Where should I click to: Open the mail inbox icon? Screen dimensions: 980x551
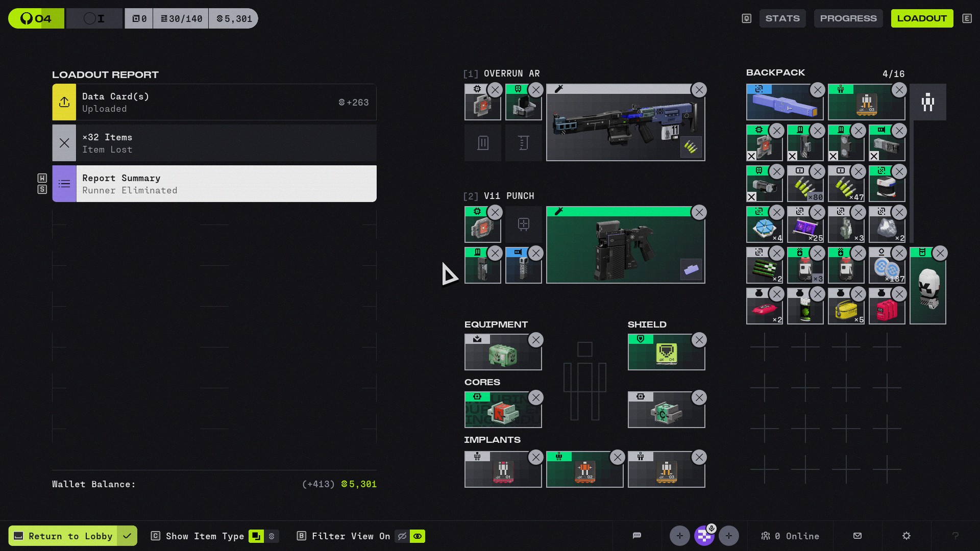857,536
